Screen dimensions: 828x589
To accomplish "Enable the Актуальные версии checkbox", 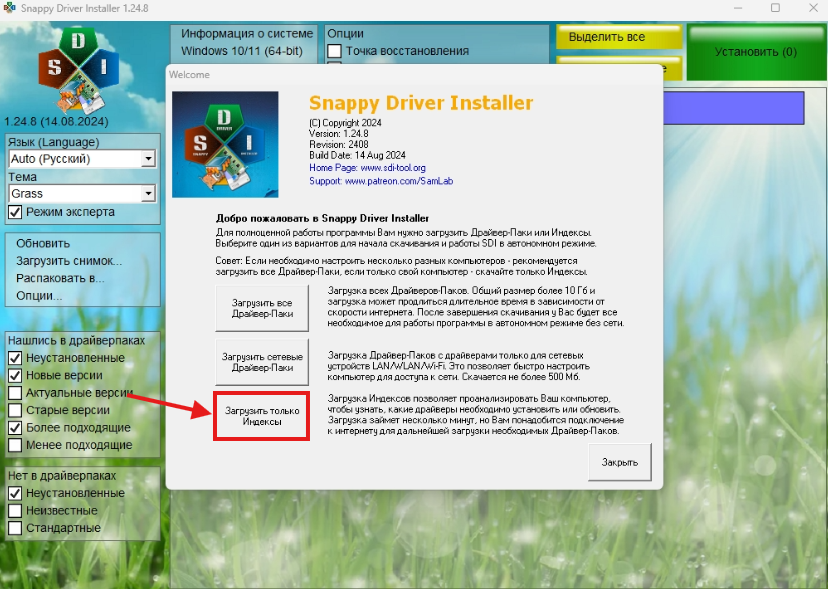I will [15, 393].
